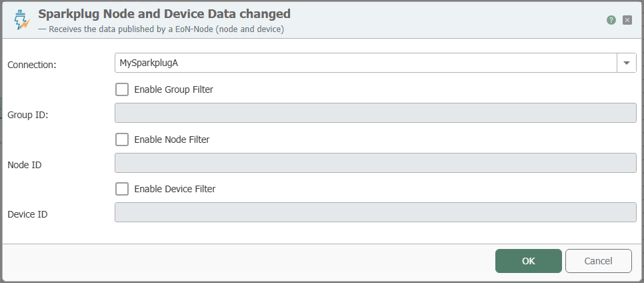
Task: Tick the Enable Node Filter checkbox
Action: [122, 139]
